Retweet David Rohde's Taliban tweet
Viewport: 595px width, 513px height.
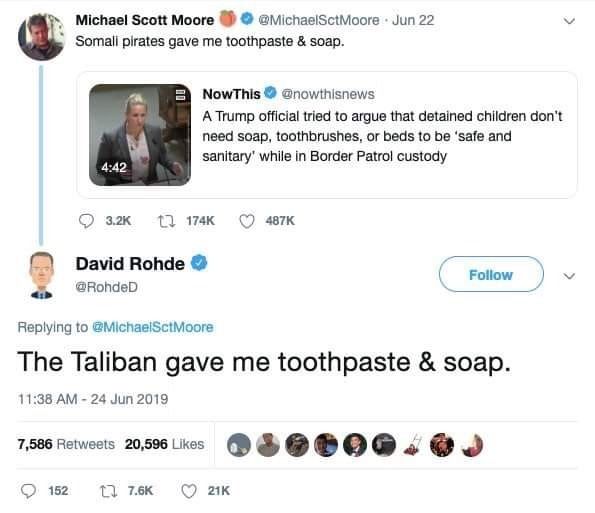(108, 491)
